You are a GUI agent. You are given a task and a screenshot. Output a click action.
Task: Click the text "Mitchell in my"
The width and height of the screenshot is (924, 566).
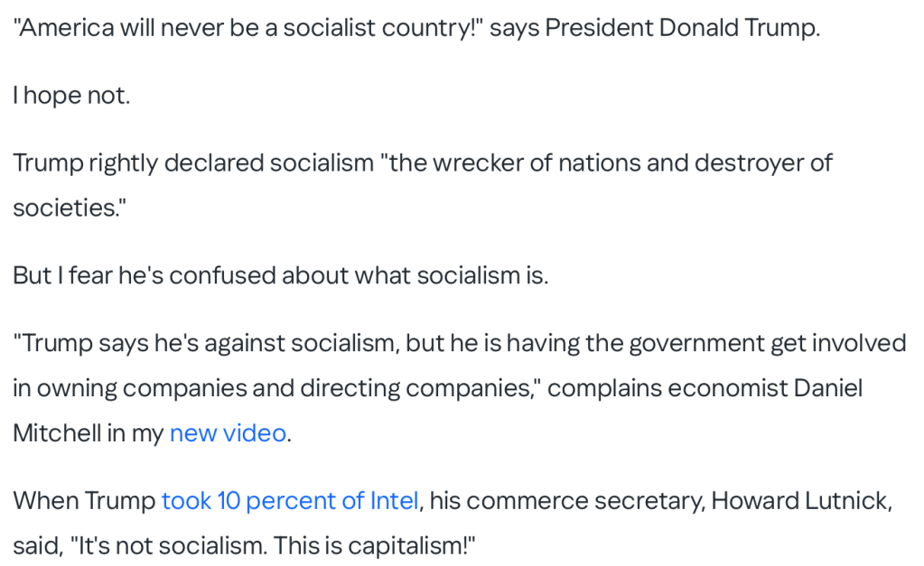(87, 433)
